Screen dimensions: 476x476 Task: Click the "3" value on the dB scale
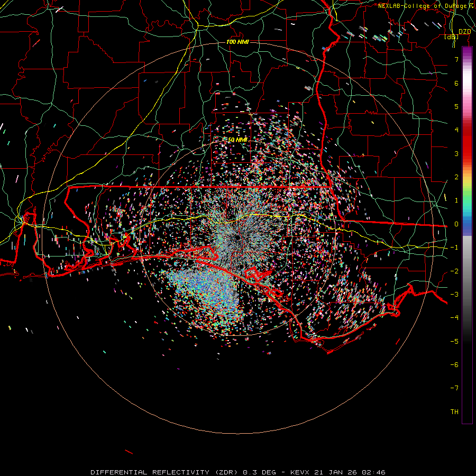tap(456, 153)
